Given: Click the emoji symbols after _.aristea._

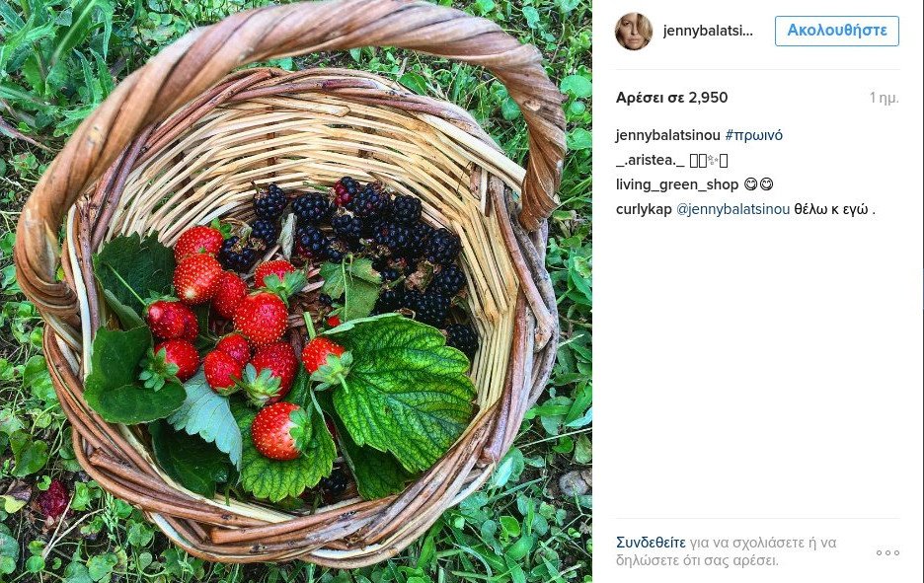Looking at the screenshot, I should pos(709,160).
